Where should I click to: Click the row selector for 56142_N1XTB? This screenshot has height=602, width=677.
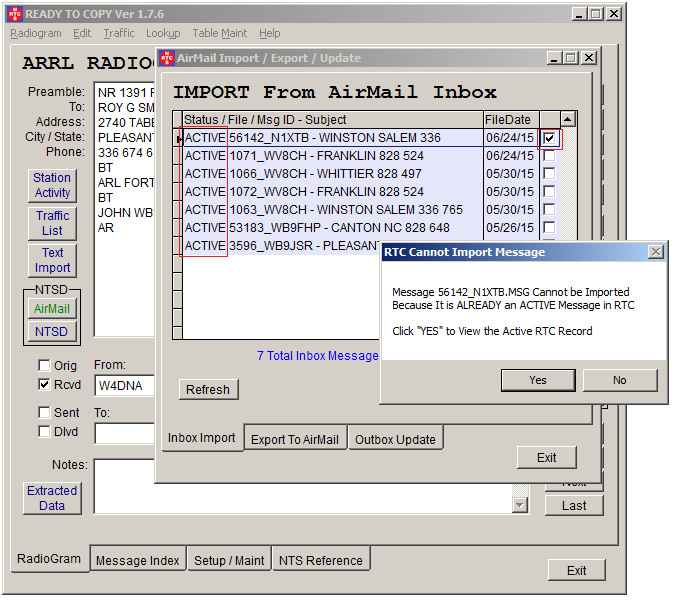tap(177, 138)
